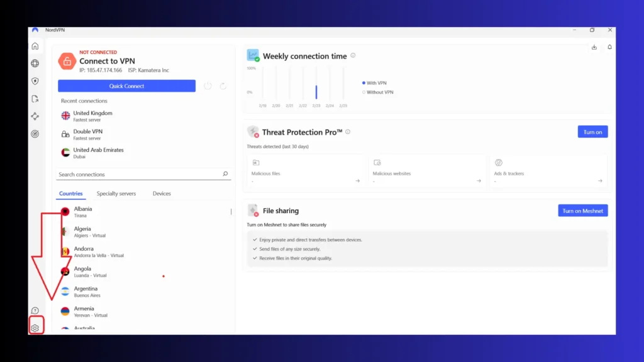
Task: Open the Settings gear icon
Action: pos(35,328)
